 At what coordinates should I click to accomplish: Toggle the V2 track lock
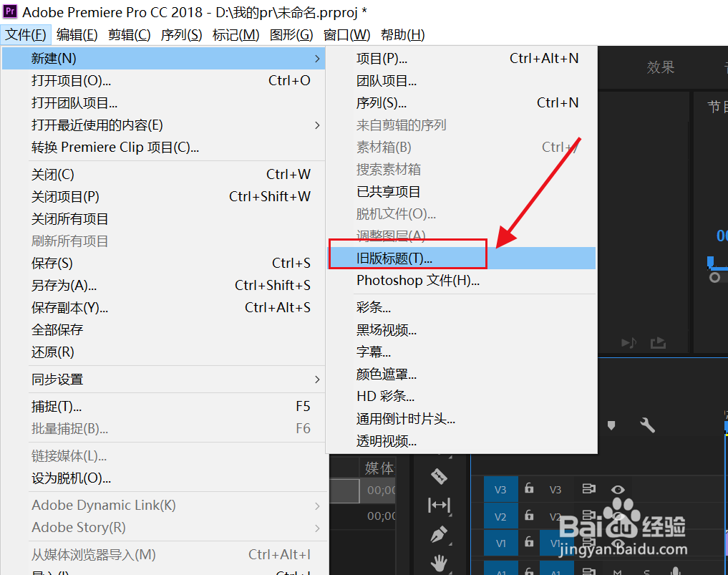529,515
